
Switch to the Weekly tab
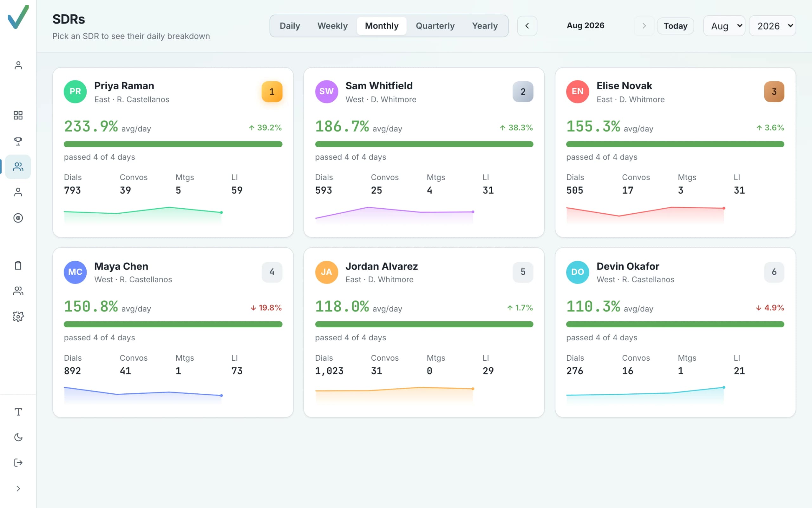[x=332, y=26]
